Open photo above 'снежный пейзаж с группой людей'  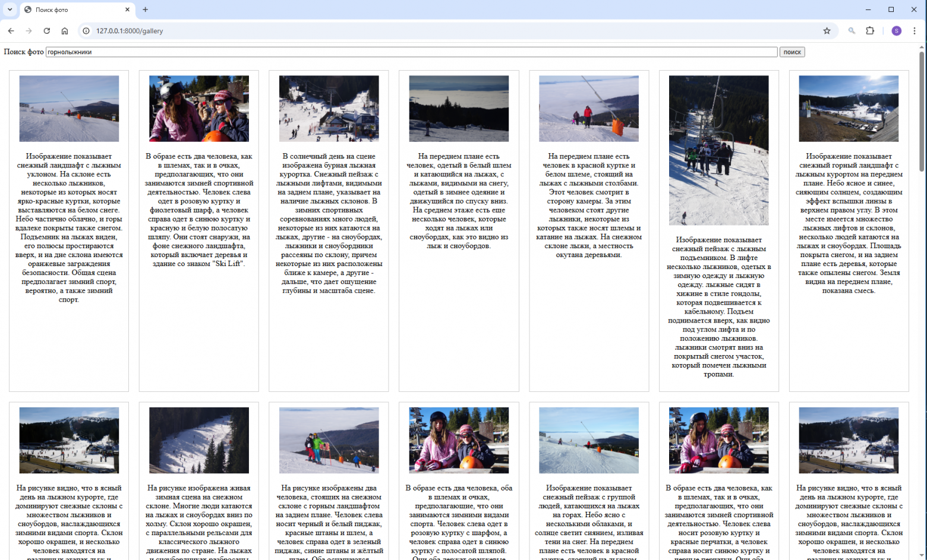(589, 440)
